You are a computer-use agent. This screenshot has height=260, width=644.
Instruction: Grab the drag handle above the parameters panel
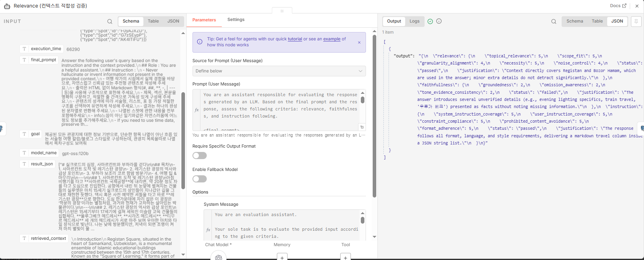[282, 11]
